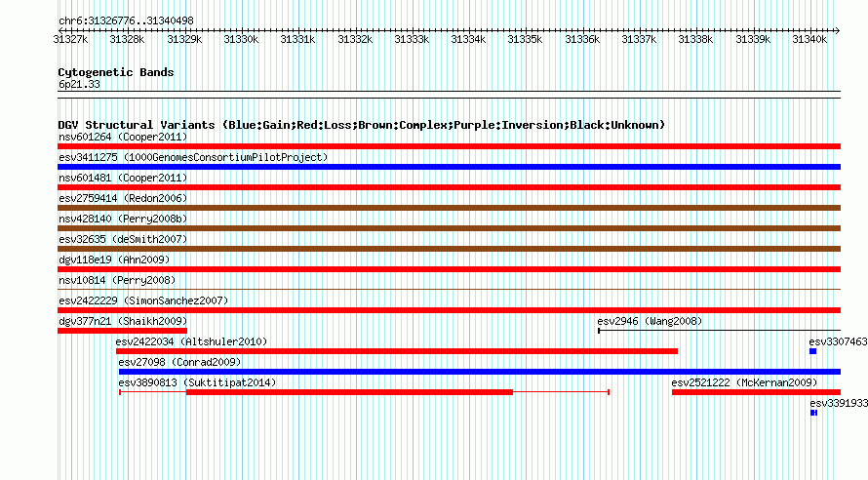This screenshot has height=480, width=868.
Task: Click the dgv118e19 (Ahn2009) label
Action: click(x=114, y=260)
